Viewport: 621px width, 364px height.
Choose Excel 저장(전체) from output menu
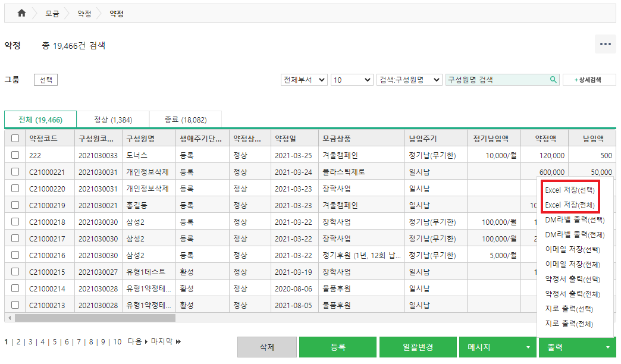pyautogui.click(x=569, y=205)
